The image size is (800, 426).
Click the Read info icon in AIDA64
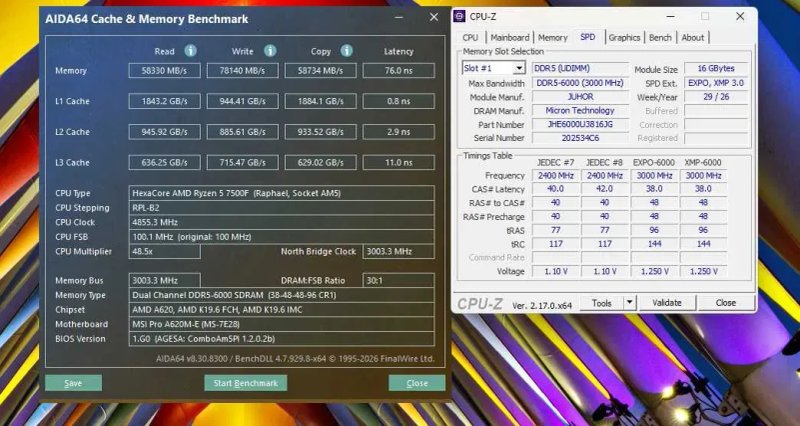pos(190,51)
